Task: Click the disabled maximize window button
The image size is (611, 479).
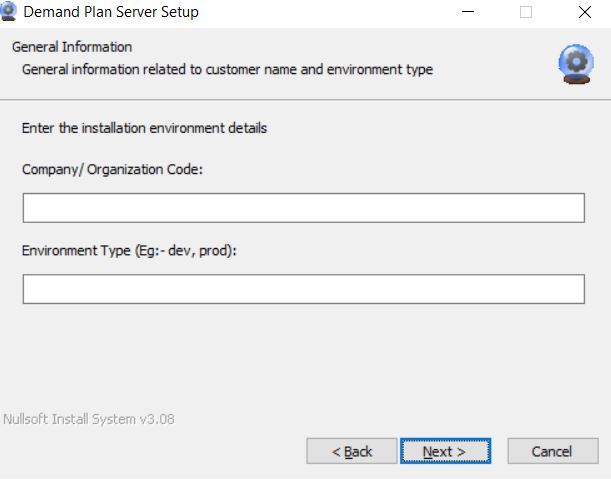Action: tap(526, 12)
